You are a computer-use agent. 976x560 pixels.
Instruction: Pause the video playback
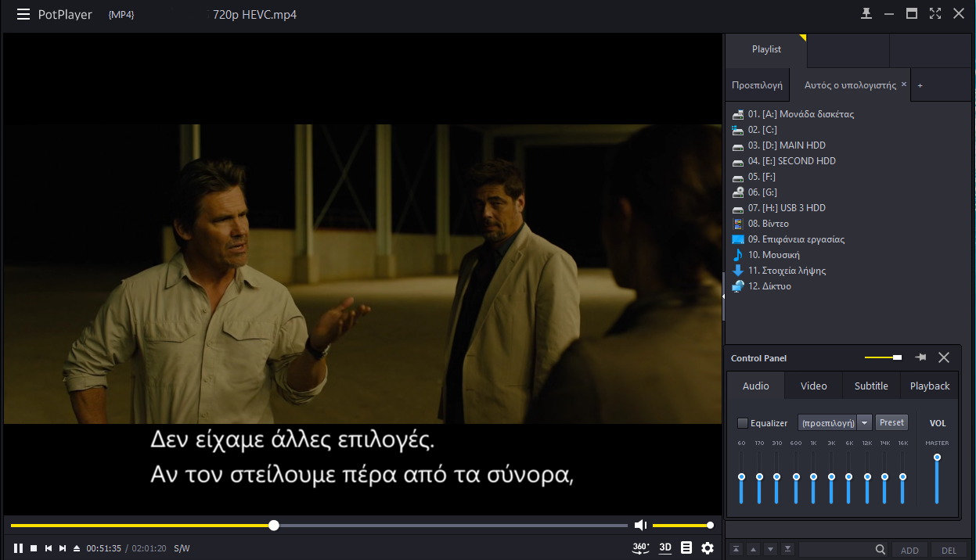click(x=18, y=548)
